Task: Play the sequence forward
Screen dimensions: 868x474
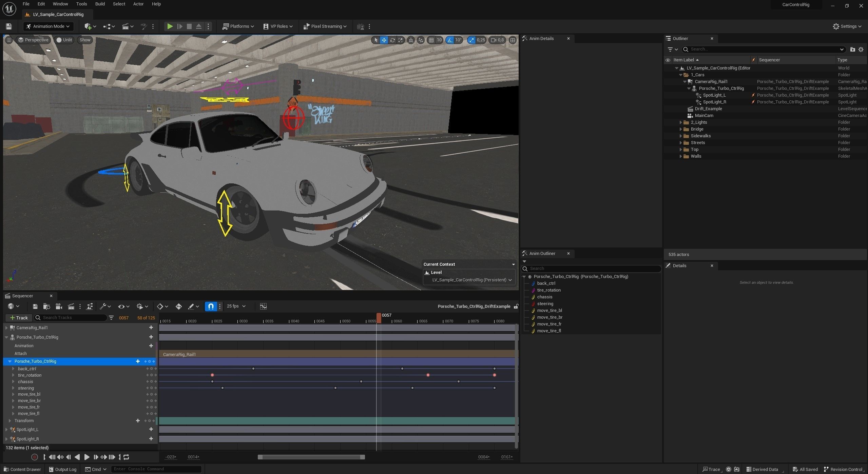Action: (x=86, y=457)
